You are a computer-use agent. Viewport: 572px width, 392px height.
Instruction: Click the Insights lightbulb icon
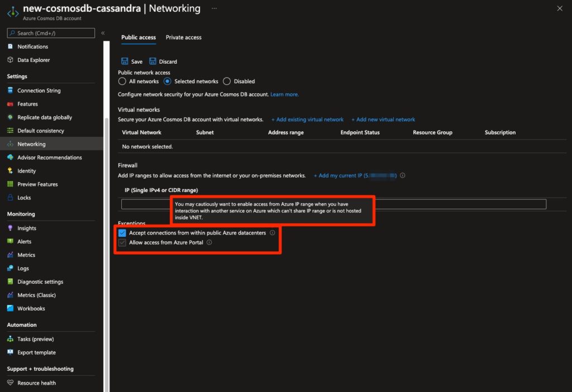pyautogui.click(x=10, y=228)
